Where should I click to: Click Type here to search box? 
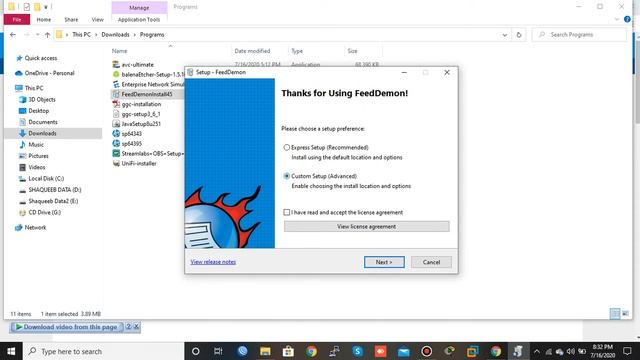point(104,351)
